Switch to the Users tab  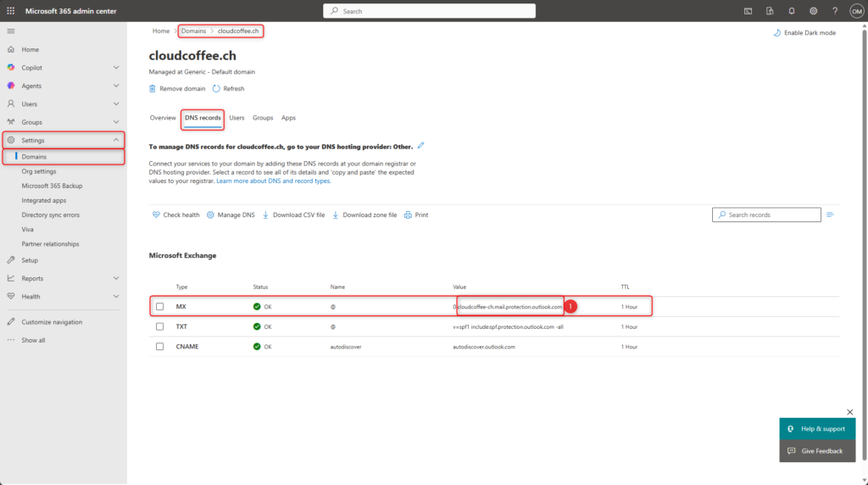pos(236,118)
